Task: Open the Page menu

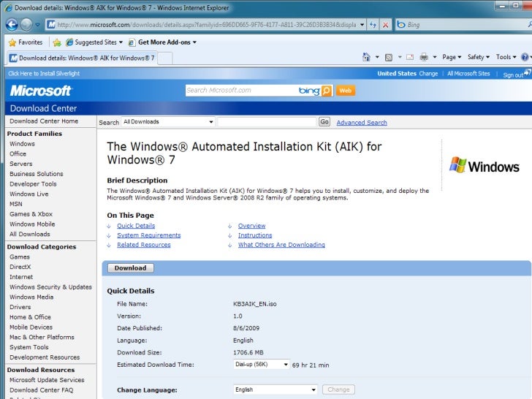Action: (452, 57)
